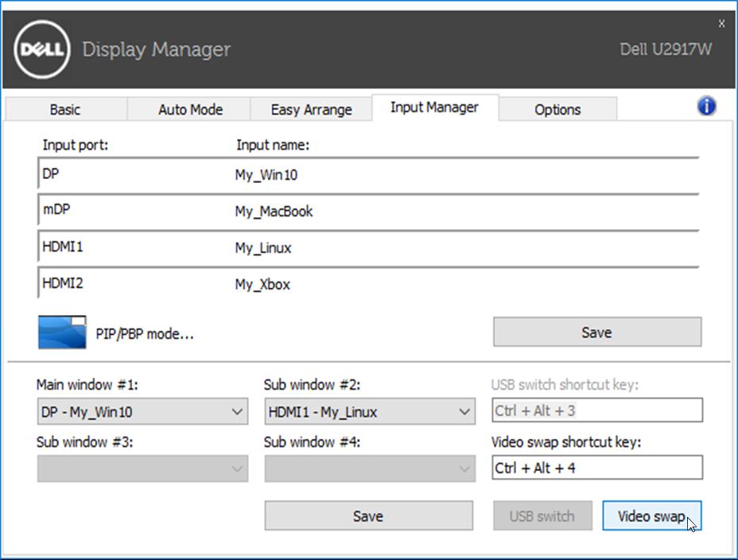Viewport: 738px width, 560px height.
Task: Click the Video swap shortcut key field
Action: pos(597,468)
